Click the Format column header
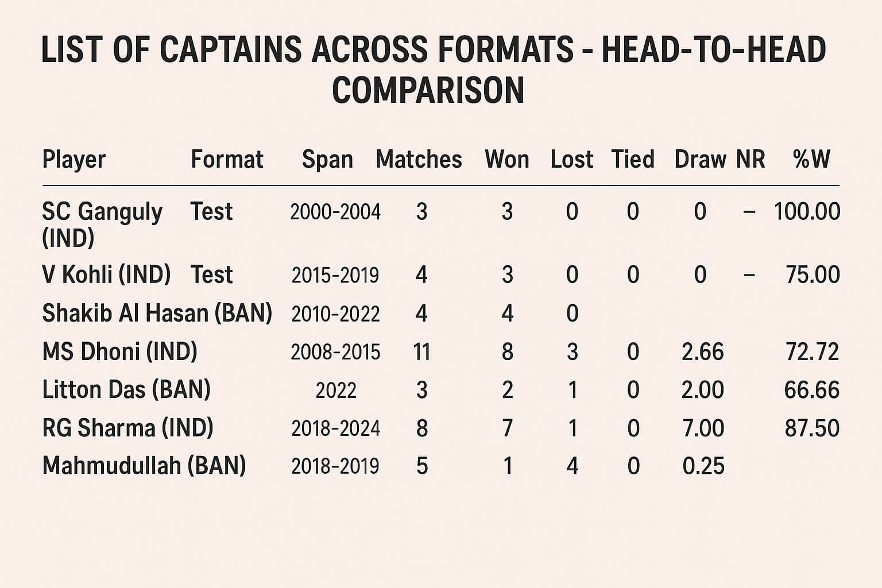The image size is (882, 588). [227, 159]
